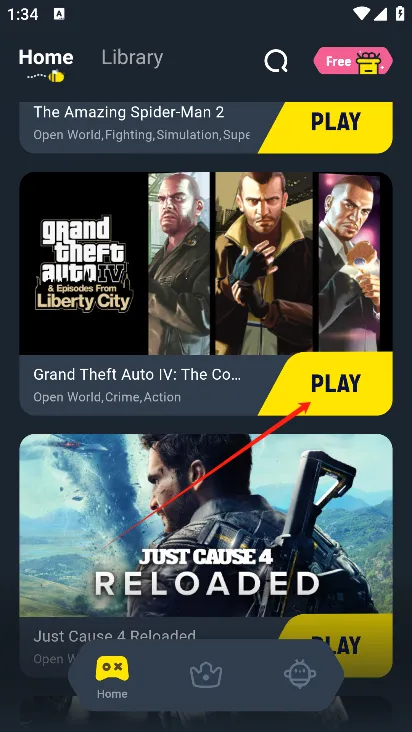Viewport: 412px width, 732px height.
Task: Open the search icon in header
Action: click(276, 61)
